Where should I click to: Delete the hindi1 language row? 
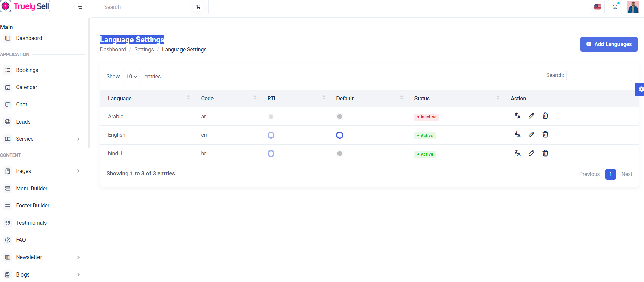coord(545,153)
